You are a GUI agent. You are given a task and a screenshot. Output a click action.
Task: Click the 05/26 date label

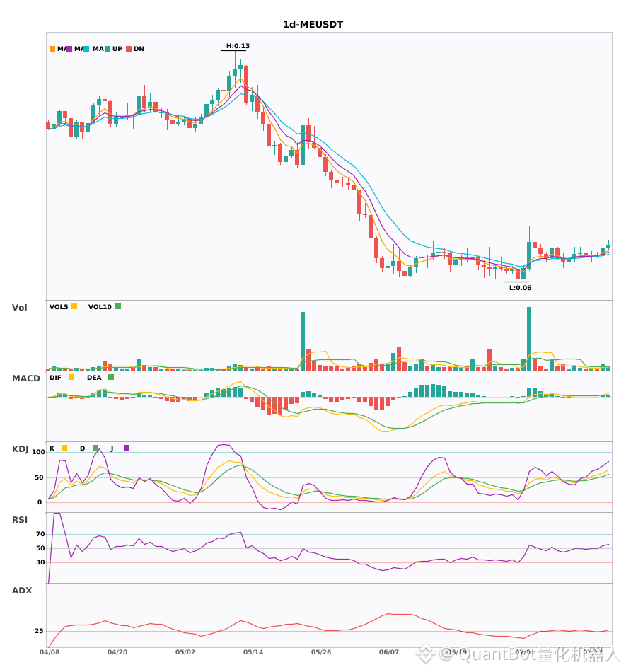point(321,652)
